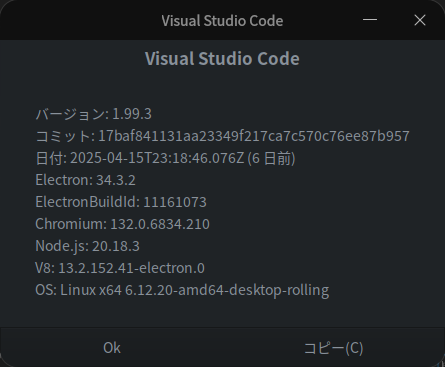Click the Chromium: 132.0.6834.210 line
Image resolution: width=445 pixels, height=367 pixels.
tap(122, 224)
